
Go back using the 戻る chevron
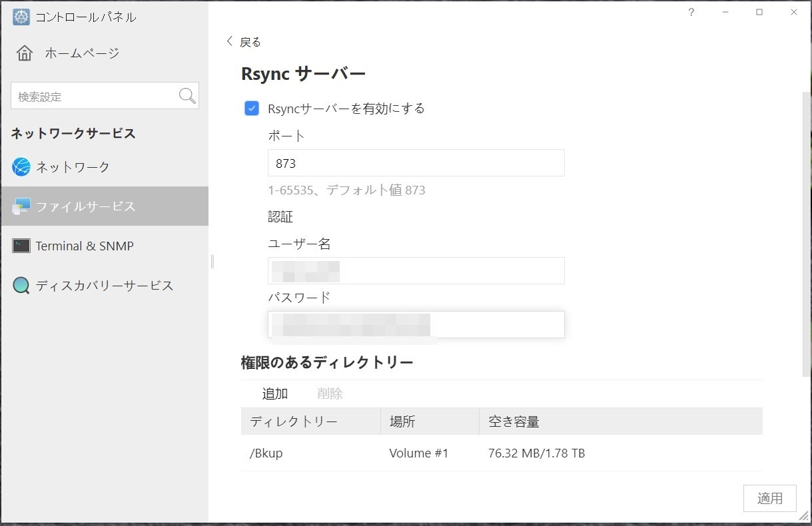click(230, 41)
